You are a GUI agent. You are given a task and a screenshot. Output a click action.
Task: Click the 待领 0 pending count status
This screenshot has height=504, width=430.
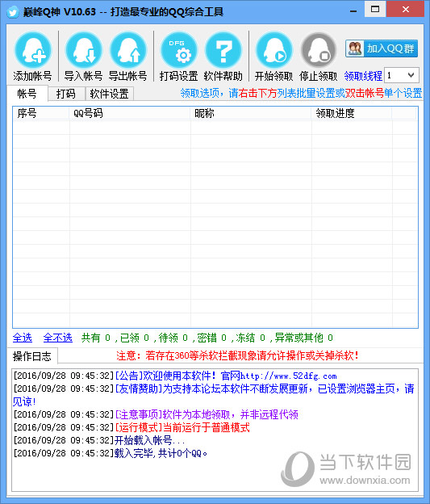point(173,338)
